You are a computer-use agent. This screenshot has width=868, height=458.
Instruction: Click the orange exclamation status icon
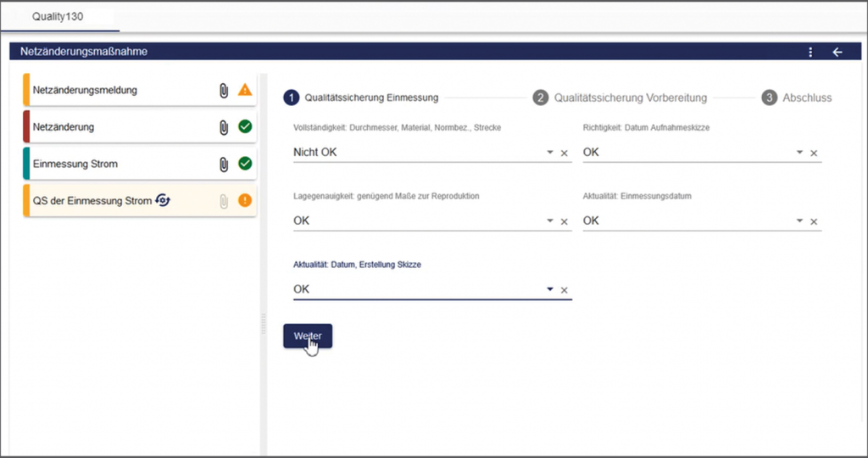click(x=245, y=201)
